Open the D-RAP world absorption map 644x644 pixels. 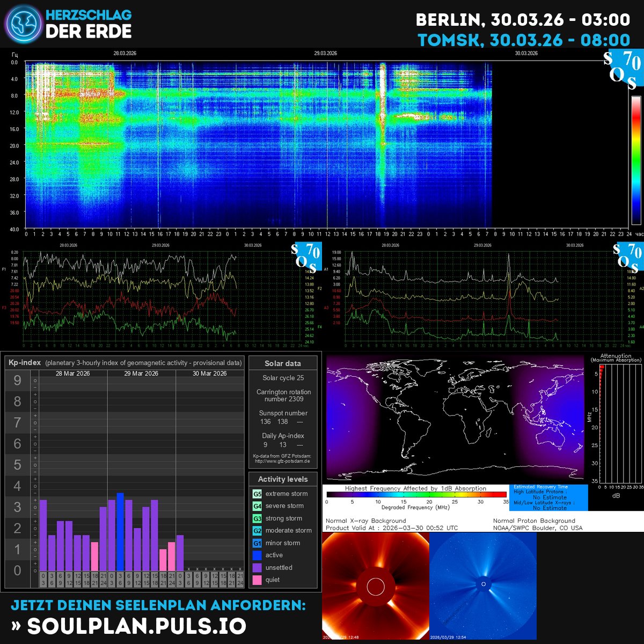click(x=455, y=417)
